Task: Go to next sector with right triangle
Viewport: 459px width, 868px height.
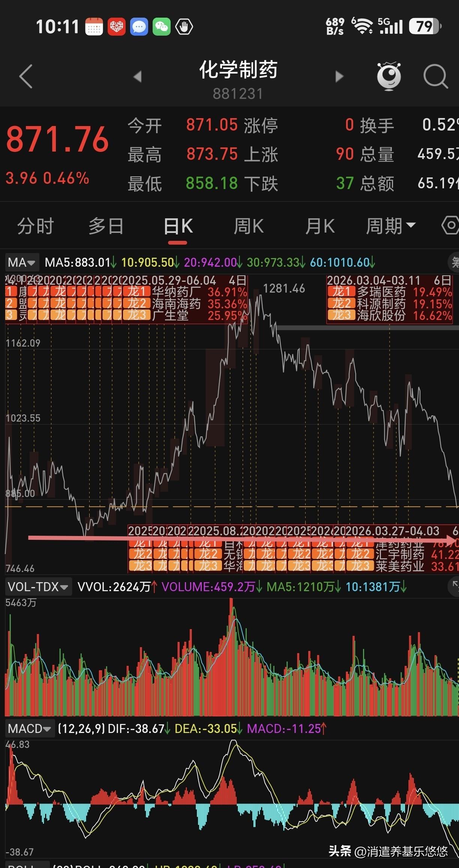Action: pyautogui.click(x=339, y=77)
